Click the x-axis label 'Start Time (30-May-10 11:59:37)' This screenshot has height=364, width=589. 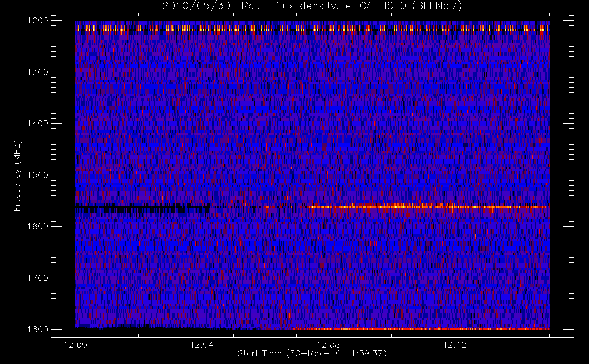(x=312, y=353)
